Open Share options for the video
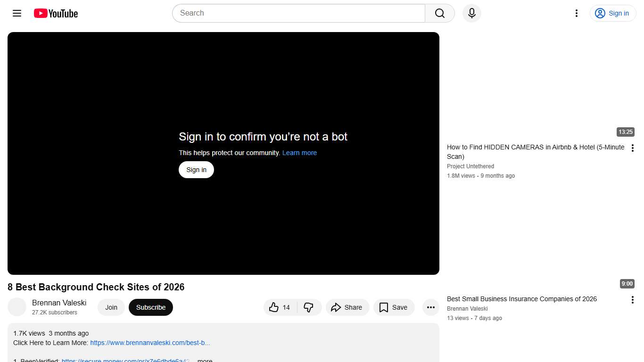 click(x=347, y=307)
